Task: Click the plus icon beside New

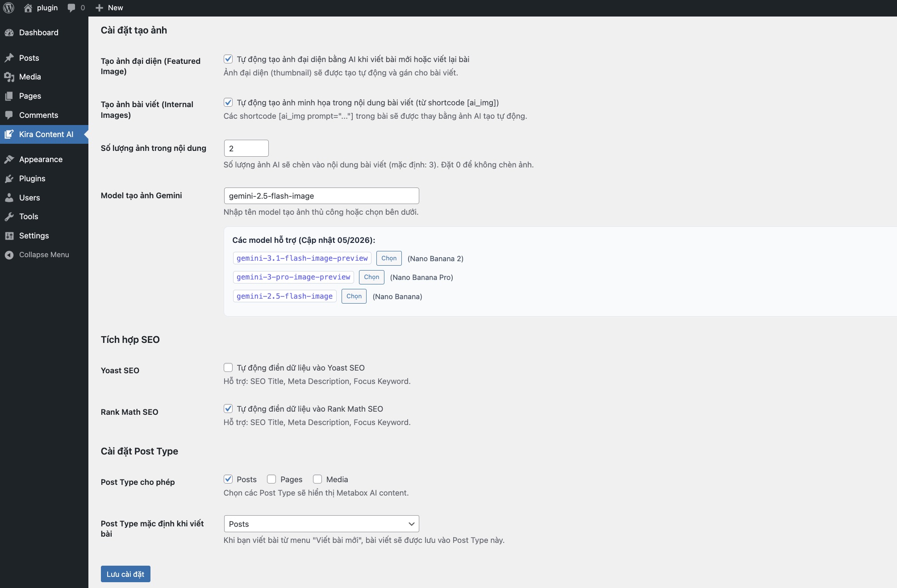Action: (x=99, y=8)
